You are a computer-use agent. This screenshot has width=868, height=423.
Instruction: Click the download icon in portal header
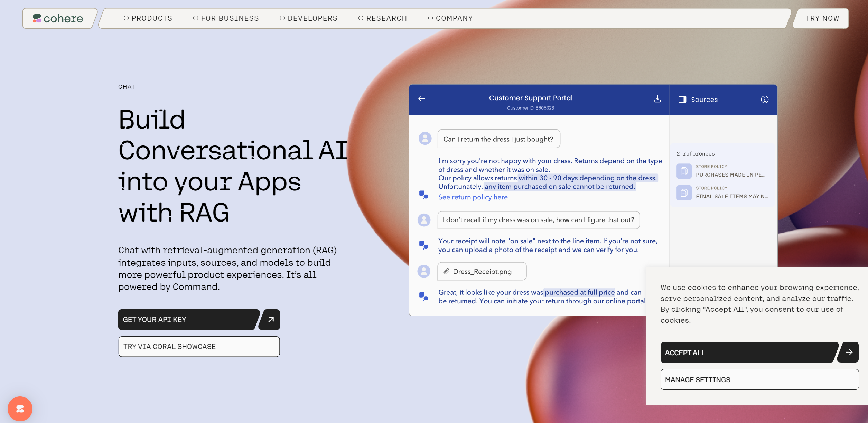coord(657,99)
